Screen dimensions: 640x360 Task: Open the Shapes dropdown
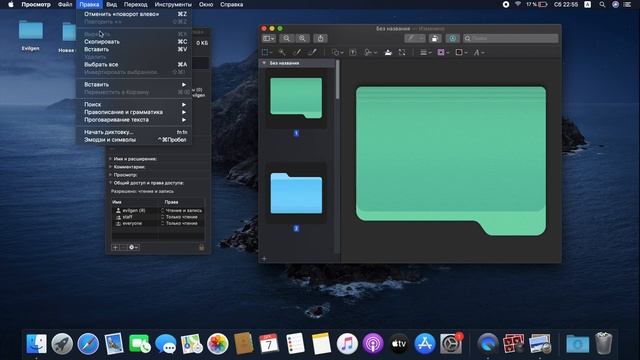[x=338, y=52]
